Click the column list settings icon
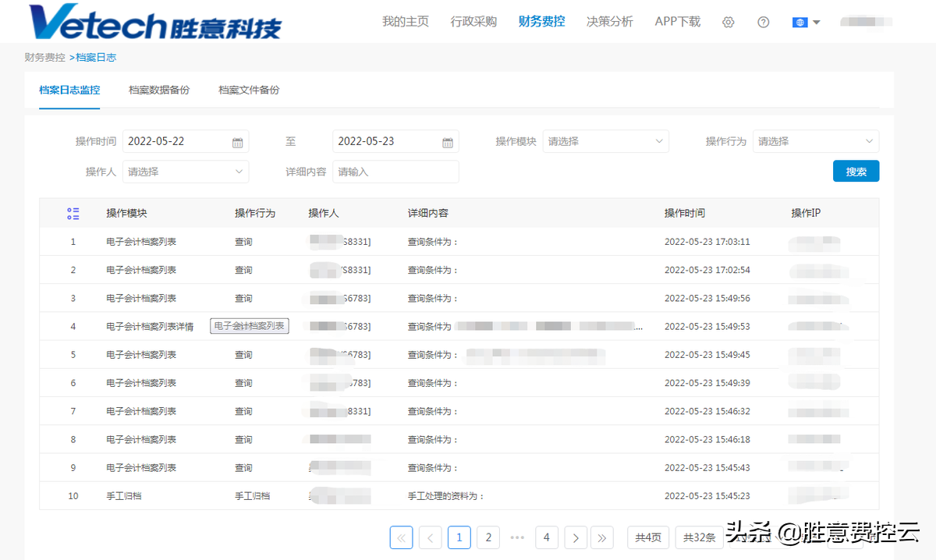Image resolution: width=936 pixels, height=560 pixels. coord(73,213)
